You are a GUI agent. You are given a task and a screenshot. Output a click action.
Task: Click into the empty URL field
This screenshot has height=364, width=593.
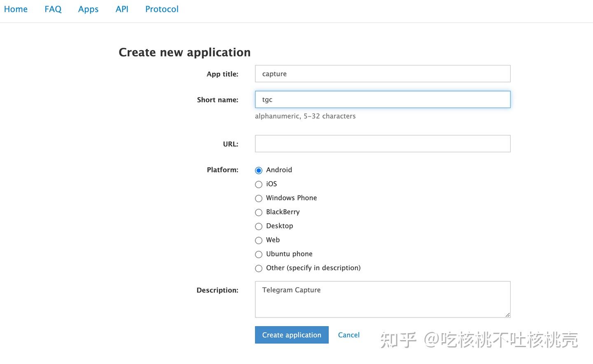(383, 144)
